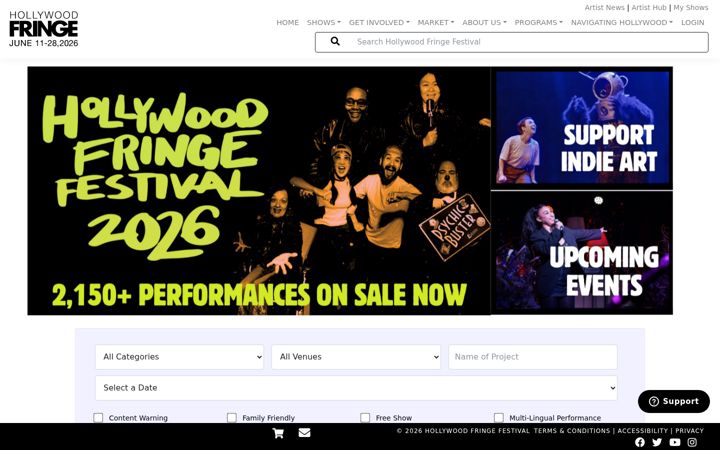Open the My Shows link

pos(691,8)
